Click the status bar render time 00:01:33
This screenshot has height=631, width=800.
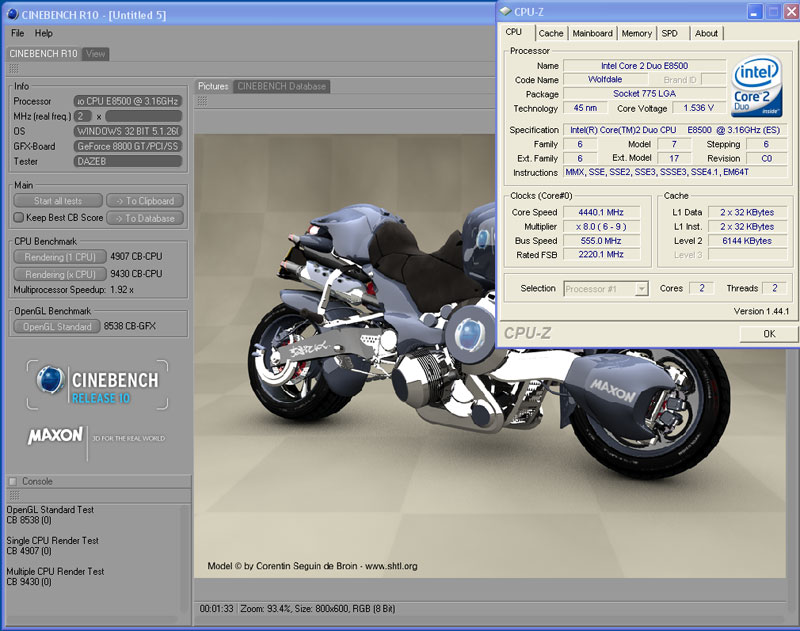[216, 609]
